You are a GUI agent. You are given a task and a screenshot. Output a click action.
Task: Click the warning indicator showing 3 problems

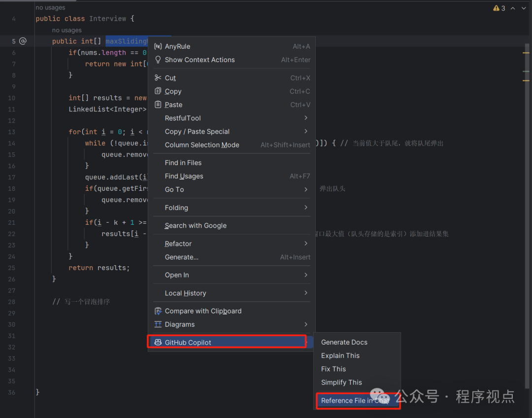[499, 8]
